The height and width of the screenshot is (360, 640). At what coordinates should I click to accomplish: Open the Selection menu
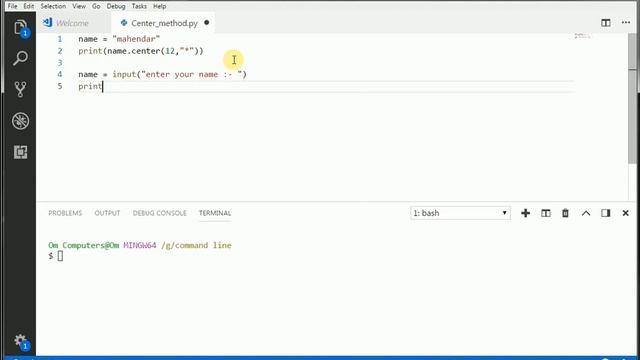click(x=53, y=6)
